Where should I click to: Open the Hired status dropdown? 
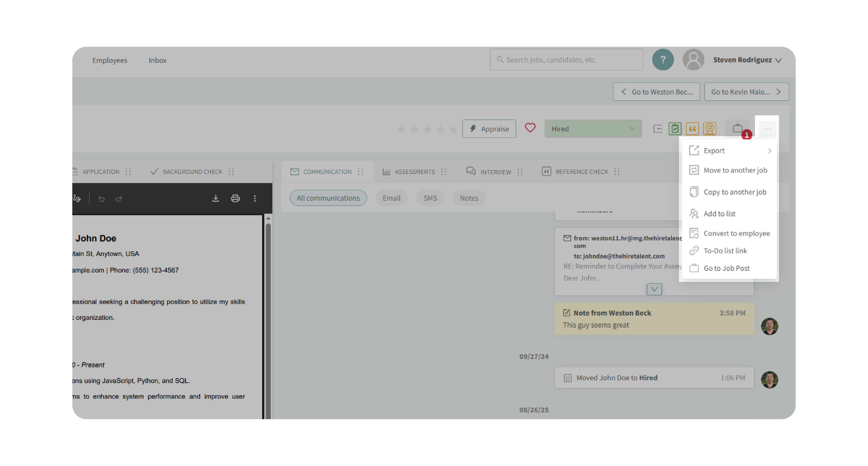(593, 129)
